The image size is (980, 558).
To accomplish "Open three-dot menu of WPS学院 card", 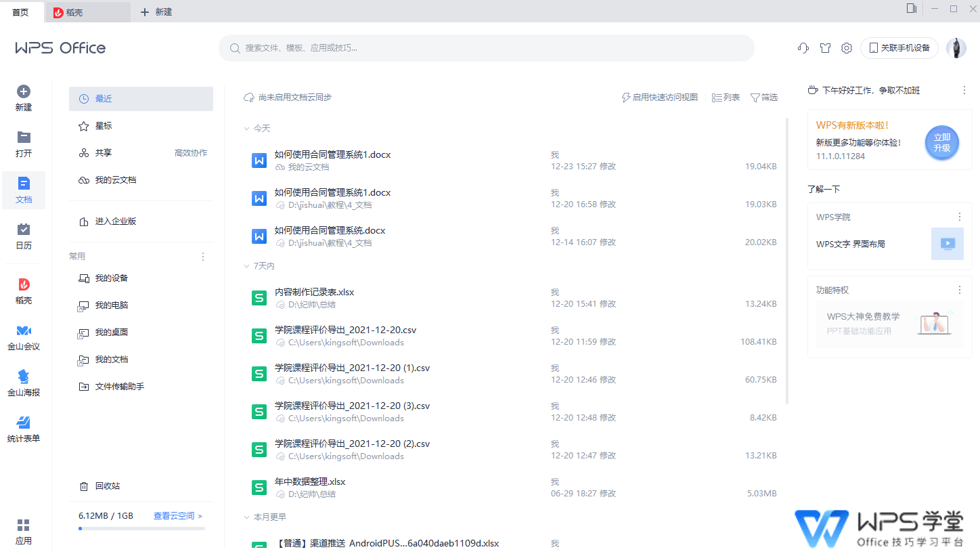I will pos(959,217).
